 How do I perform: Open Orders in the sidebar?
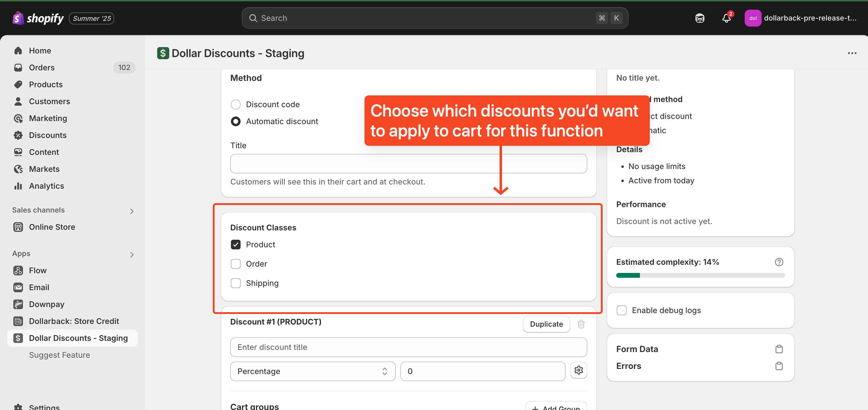[x=41, y=68]
